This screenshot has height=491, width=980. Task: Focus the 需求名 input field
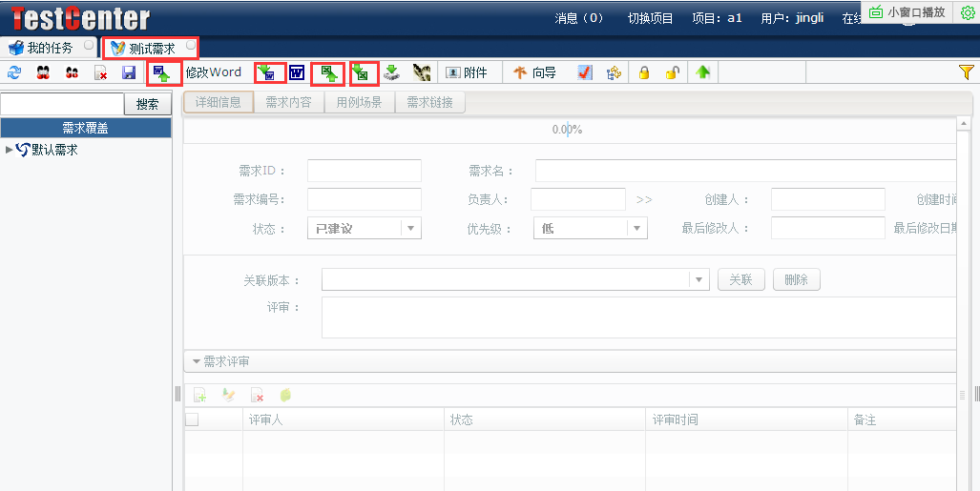(x=745, y=171)
